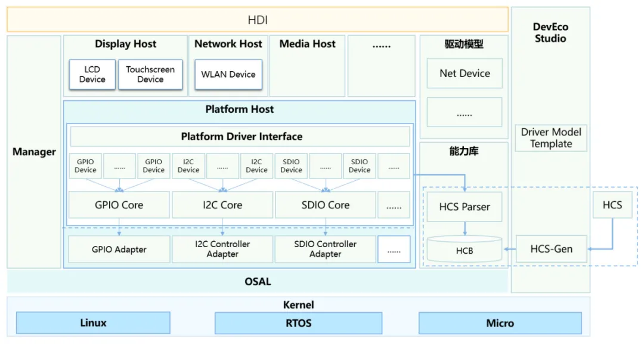The width and height of the screenshot is (644, 351).
Task: Select the Linux kernel block
Action: tap(93, 323)
